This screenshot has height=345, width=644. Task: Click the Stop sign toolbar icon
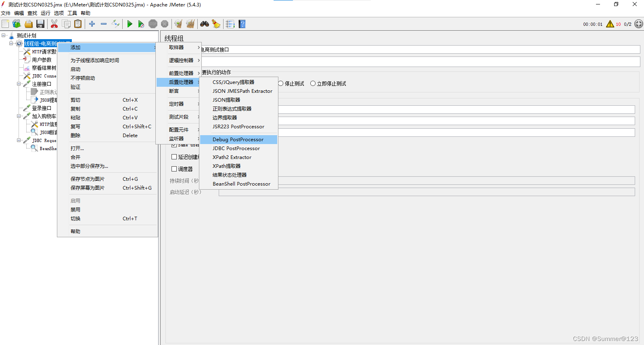tap(153, 24)
